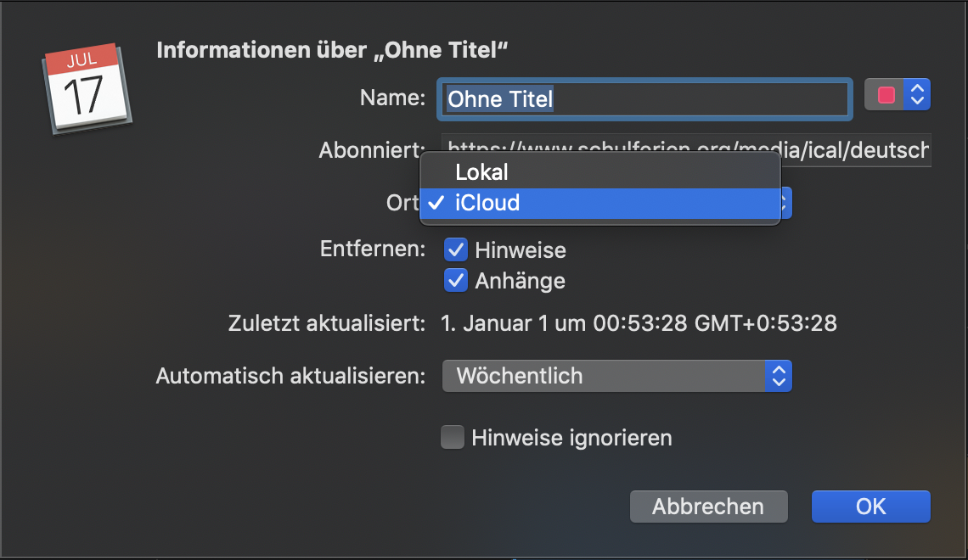The image size is (968, 560).
Task: Click the Calendar application icon showing July 17
Action: pyautogui.click(x=85, y=87)
